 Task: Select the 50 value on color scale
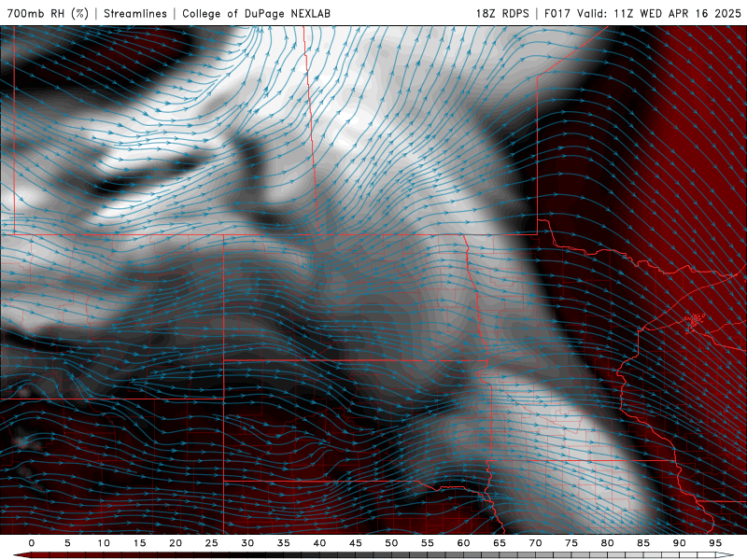click(391, 543)
